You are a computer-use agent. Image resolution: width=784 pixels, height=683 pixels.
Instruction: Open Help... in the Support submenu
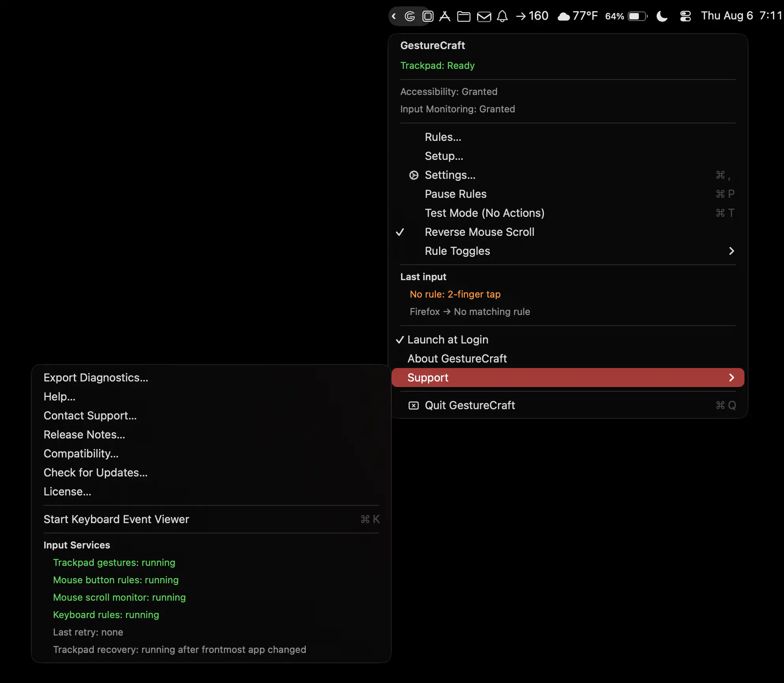211,397
